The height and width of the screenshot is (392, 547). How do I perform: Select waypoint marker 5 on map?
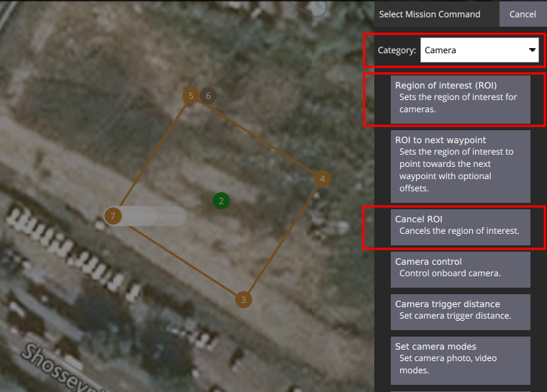click(x=191, y=96)
